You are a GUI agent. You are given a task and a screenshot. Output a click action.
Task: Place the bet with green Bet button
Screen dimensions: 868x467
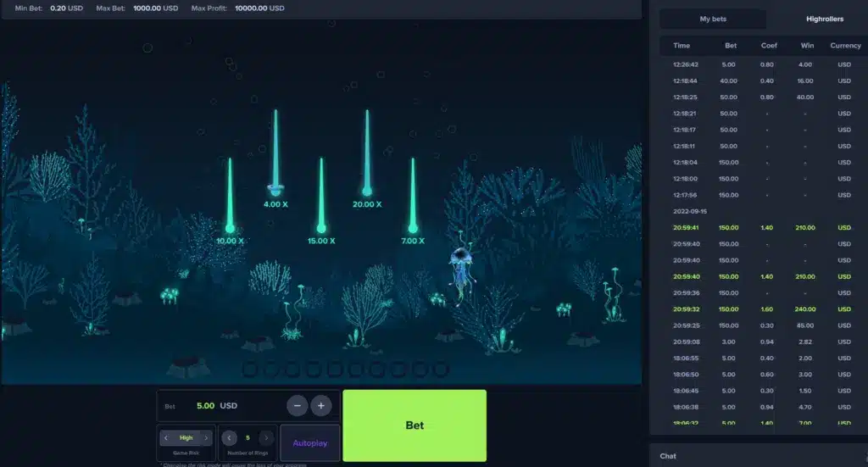(x=415, y=425)
